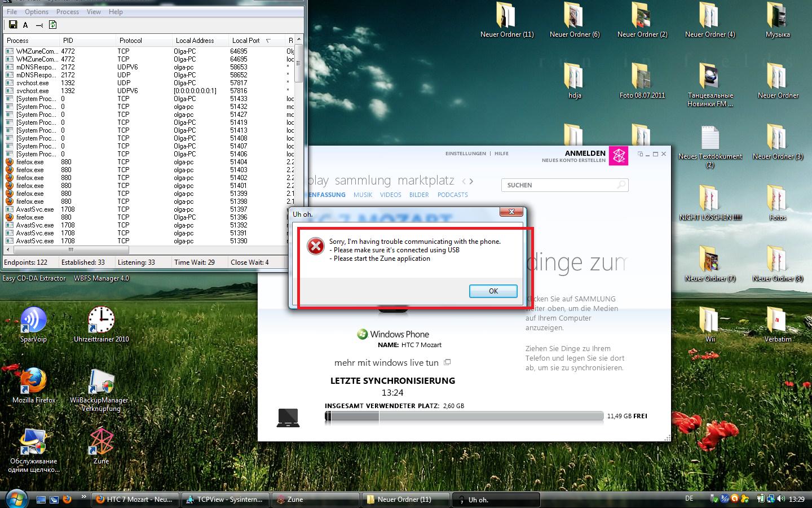Click the show unconnected endpoints toolbar icon

pyautogui.click(x=39, y=25)
